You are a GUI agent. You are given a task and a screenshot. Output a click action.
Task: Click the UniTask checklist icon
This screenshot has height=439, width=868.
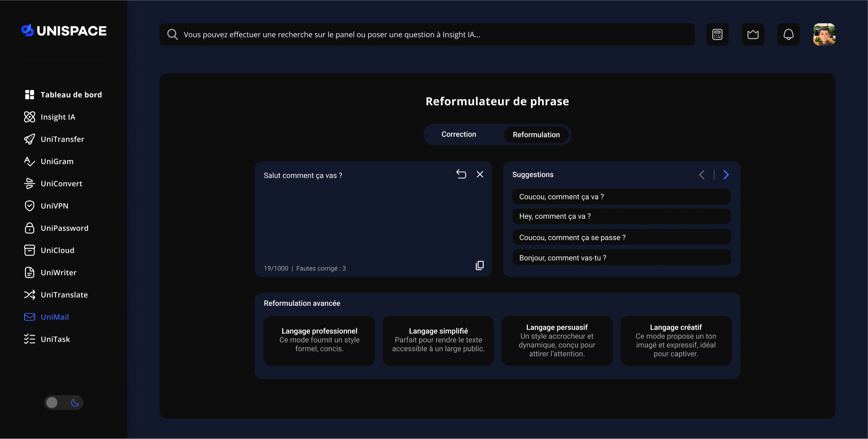pos(30,339)
